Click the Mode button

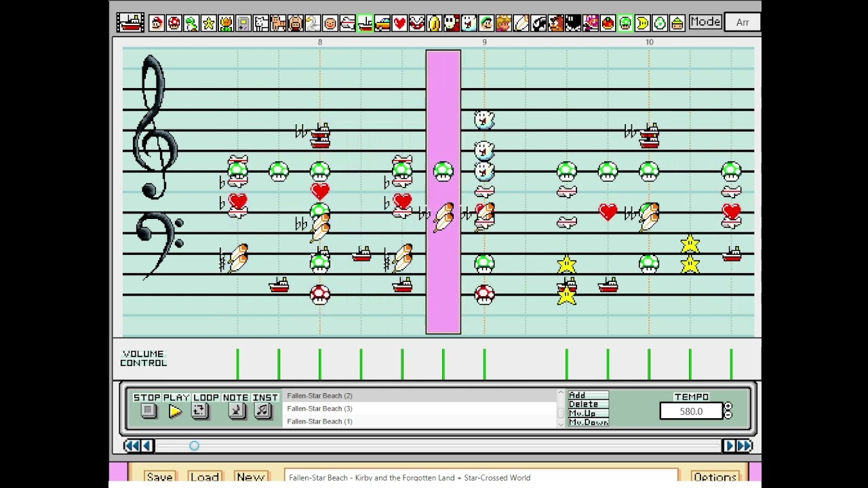(705, 22)
